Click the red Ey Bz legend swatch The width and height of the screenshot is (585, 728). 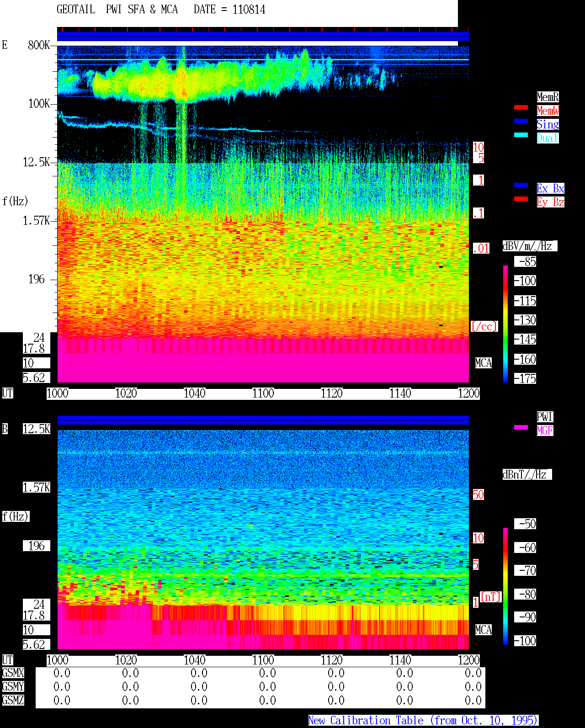tap(521, 199)
